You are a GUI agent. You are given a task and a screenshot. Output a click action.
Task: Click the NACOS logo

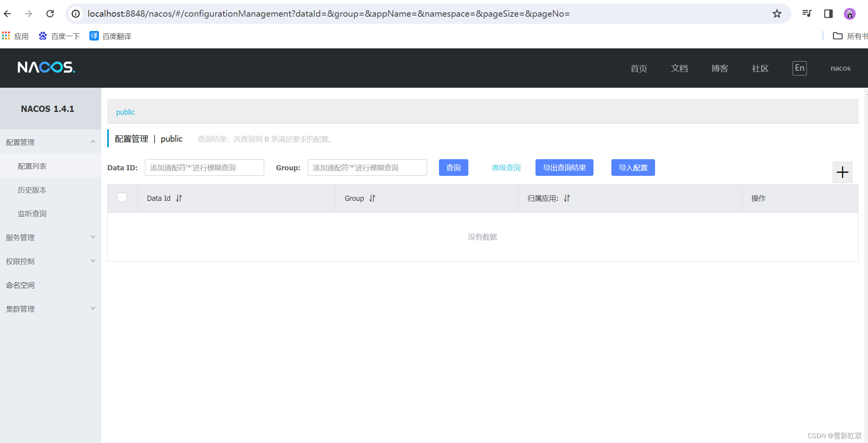(x=46, y=67)
